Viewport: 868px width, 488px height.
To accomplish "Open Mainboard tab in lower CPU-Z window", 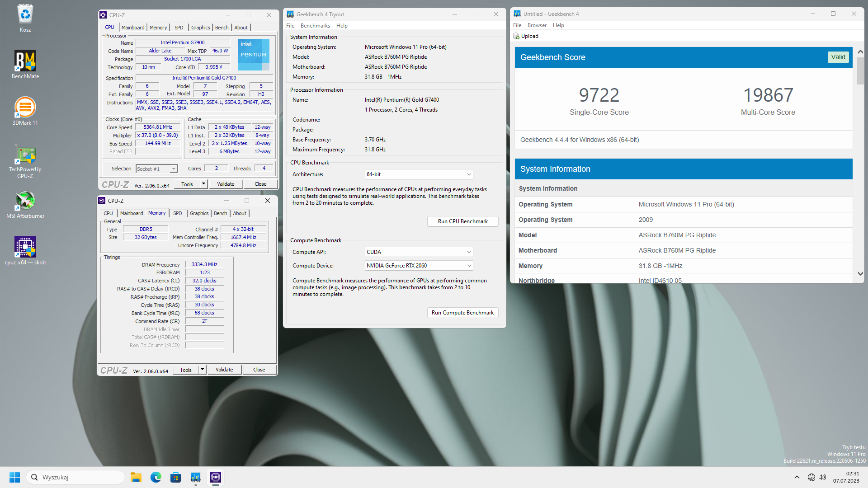I will pos(132,213).
